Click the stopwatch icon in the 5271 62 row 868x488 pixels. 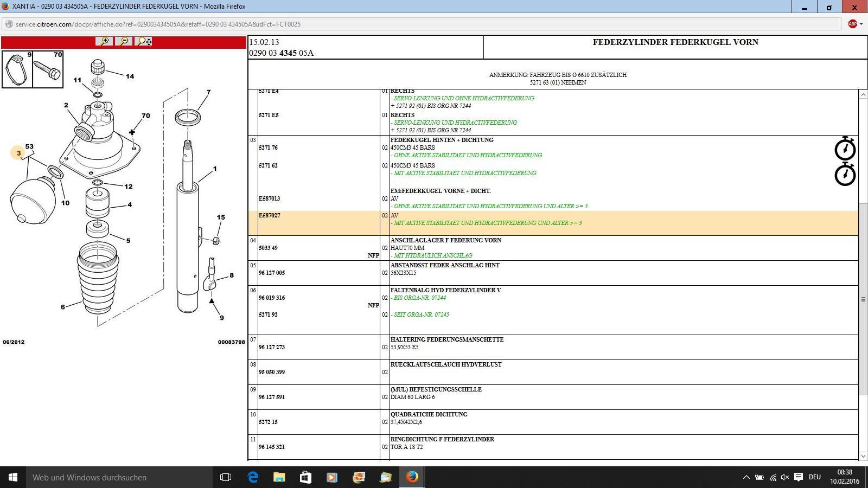pyautogui.click(x=845, y=174)
